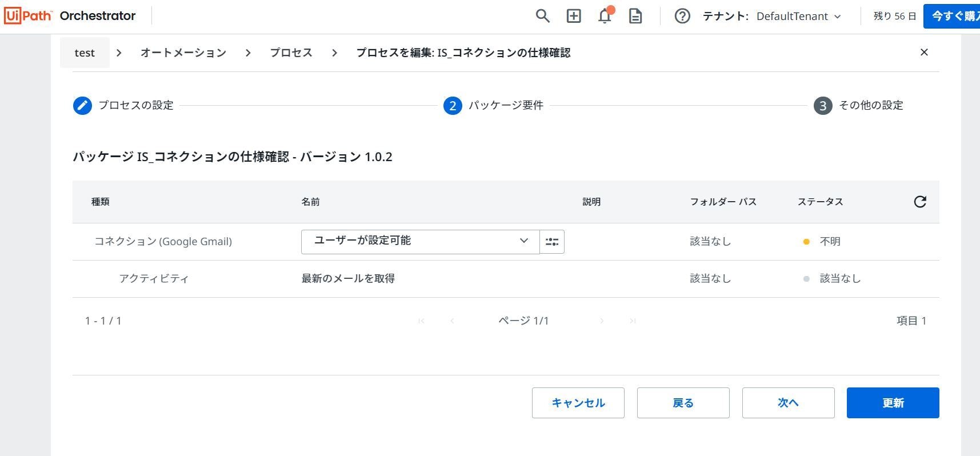980x456 pixels.
Task: Click 該当なし status in アクティビティ row
Action: pos(840,279)
